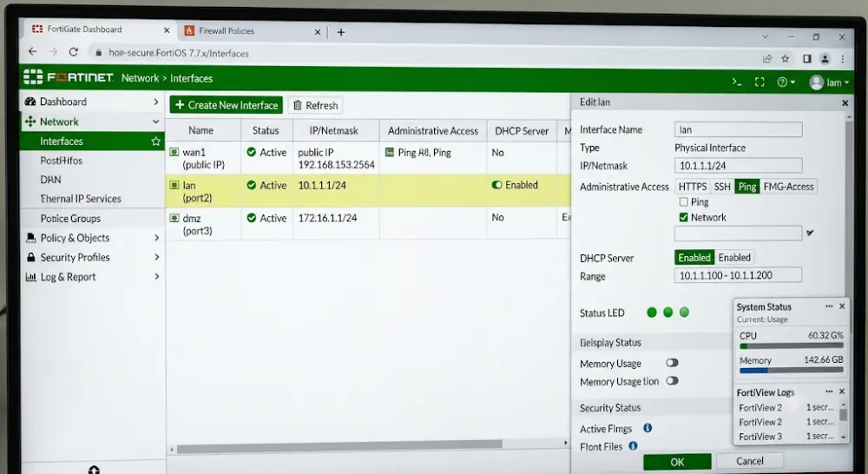Click Flont Files info icon

click(633, 445)
